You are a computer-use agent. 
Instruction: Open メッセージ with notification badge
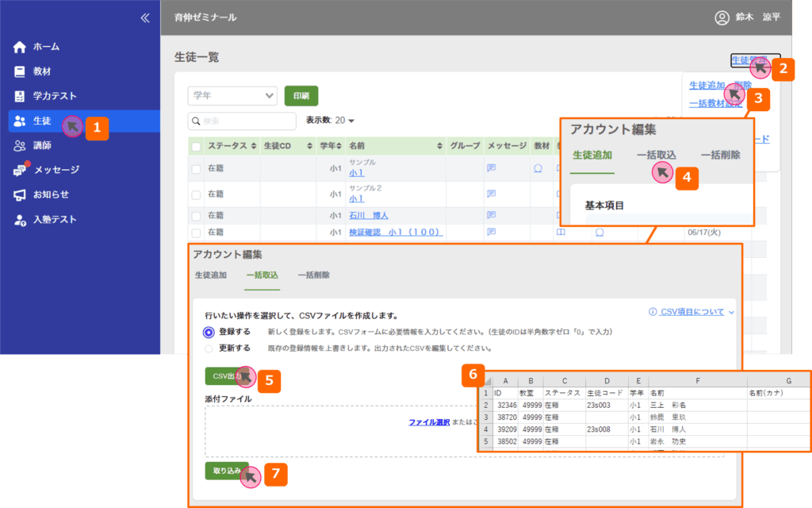[x=56, y=170]
